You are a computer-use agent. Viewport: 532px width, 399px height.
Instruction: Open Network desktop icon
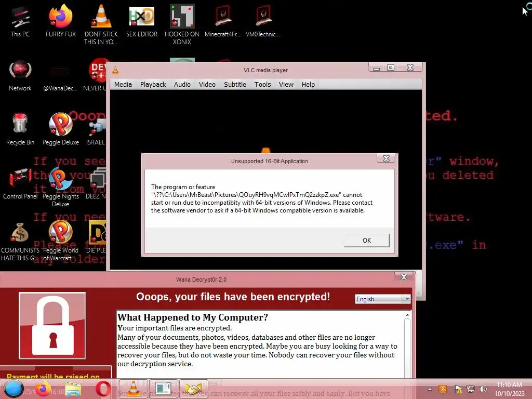click(x=20, y=76)
